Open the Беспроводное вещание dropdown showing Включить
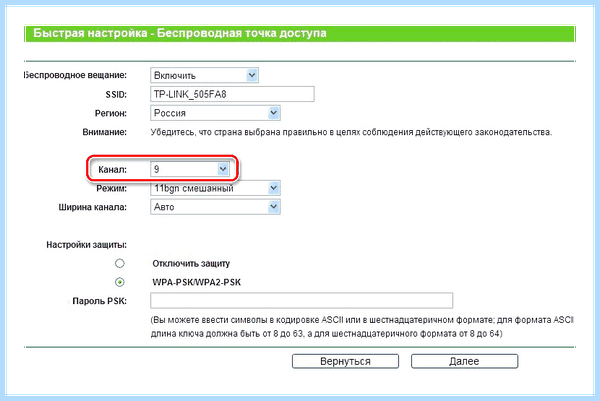This screenshot has width=600, height=401. tap(204, 75)
